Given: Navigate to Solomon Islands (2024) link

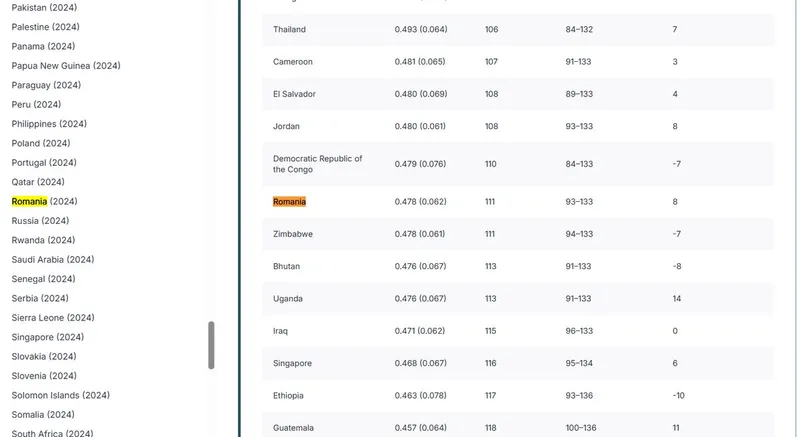Looking at the screenshot, I should click(x=62, y=395).
